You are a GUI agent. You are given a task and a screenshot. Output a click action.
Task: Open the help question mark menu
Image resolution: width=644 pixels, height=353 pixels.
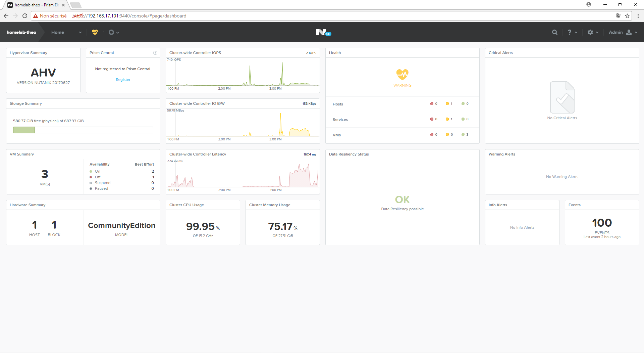pyautogui.click(x=569, y=32)
